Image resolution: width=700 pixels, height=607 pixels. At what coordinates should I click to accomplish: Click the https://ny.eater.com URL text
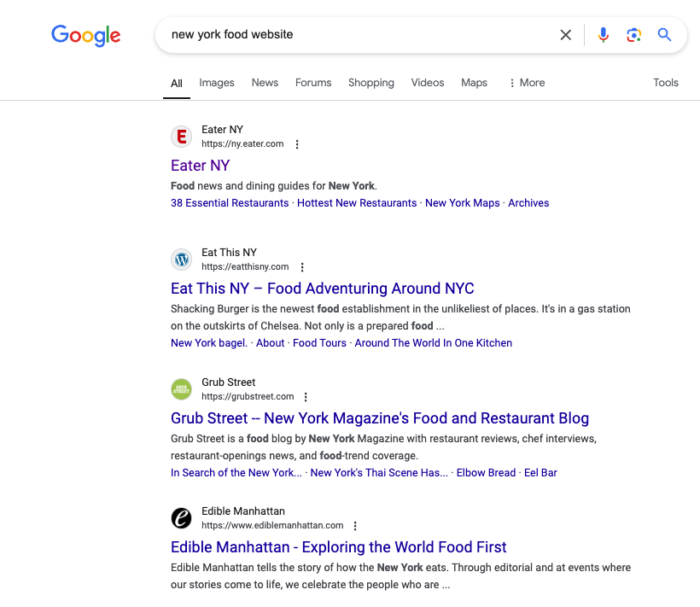(x=242, y=144)
